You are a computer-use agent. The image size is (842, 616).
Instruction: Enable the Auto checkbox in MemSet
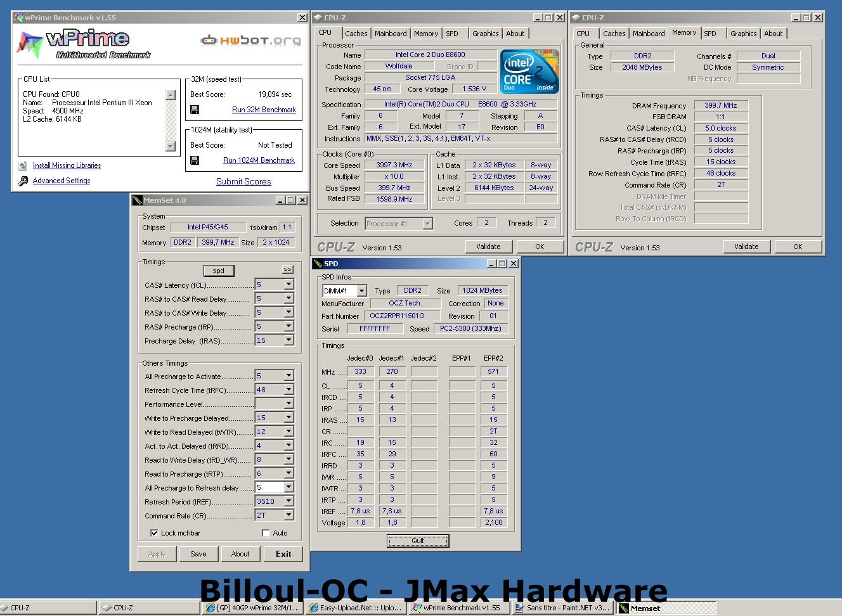pos(266,533)
